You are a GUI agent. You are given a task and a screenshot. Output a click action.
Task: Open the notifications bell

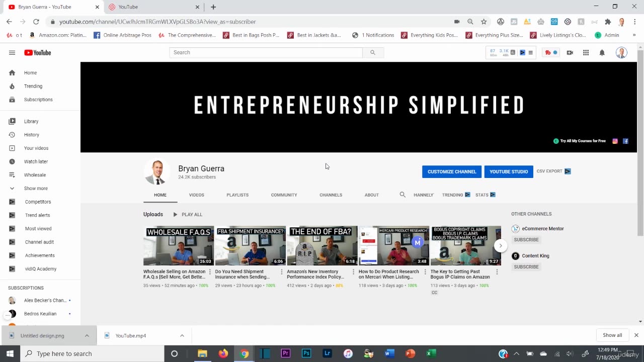tap(602, 52)
